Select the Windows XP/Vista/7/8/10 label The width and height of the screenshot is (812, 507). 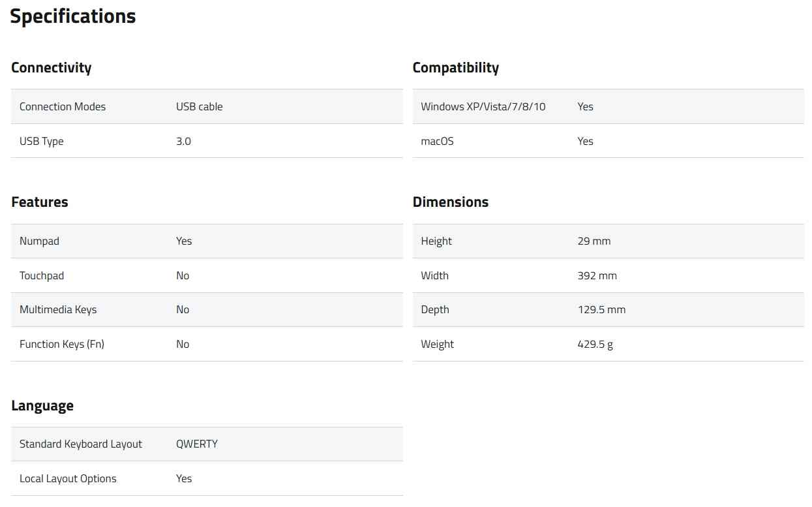coord(483,106)
